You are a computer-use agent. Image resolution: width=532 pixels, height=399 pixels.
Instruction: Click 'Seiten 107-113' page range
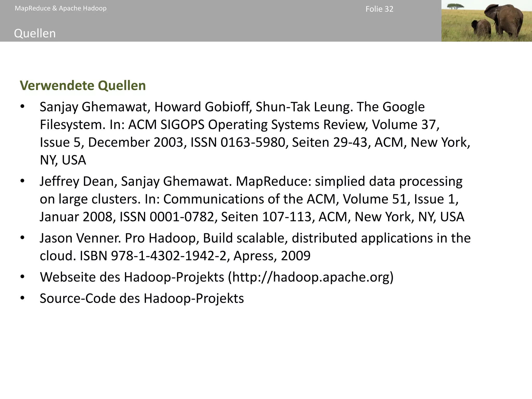coord(266,217)
